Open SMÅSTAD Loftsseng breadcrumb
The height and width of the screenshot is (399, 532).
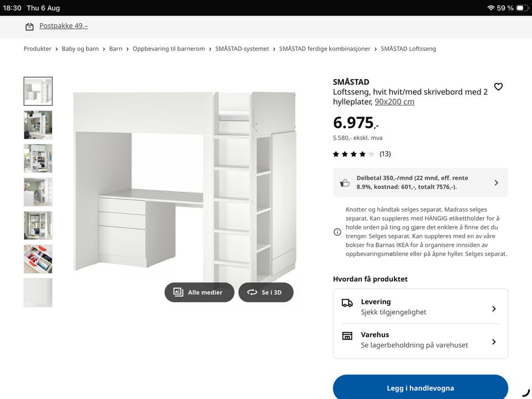coord(408,49)
